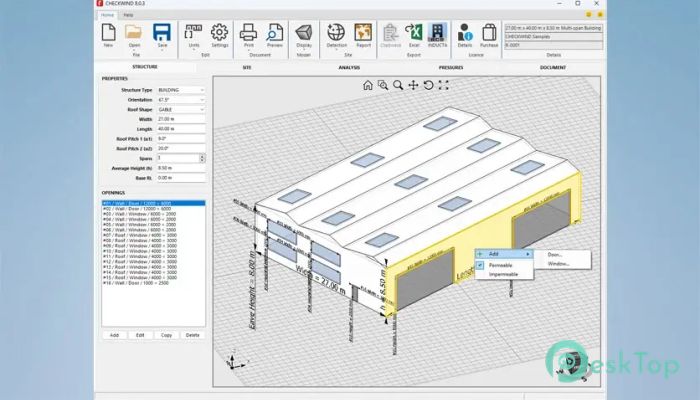Click the Roof Pitch 2 field

point(181,149)
